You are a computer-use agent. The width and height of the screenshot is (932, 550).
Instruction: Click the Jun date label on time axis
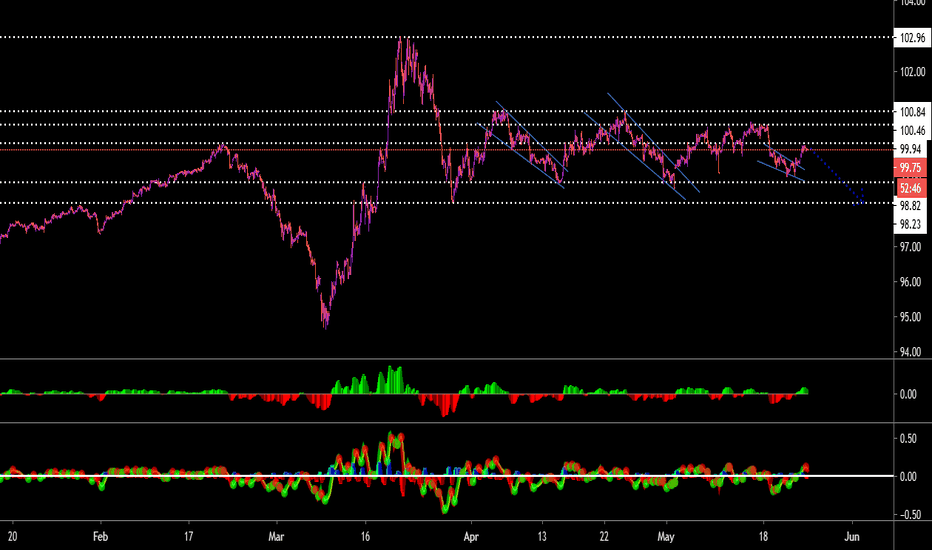[852, 536]
